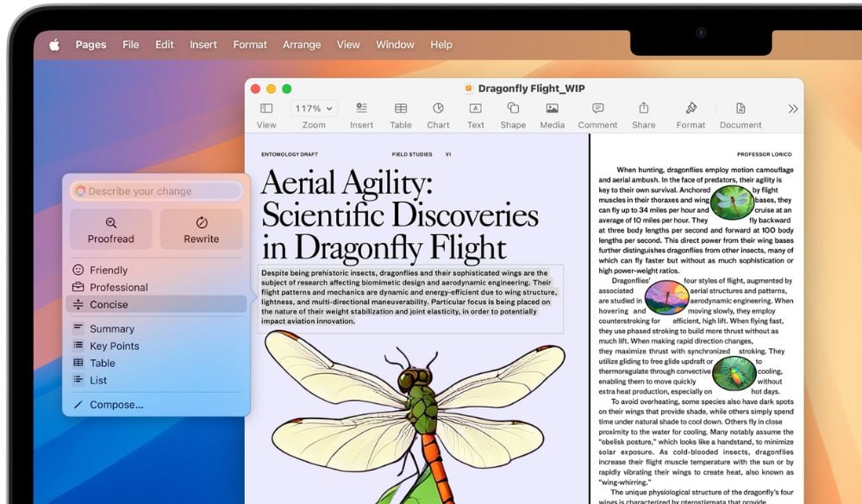Open the Format menu in menu bar
This screenshot has width=862, height=504.
point(250,45)
